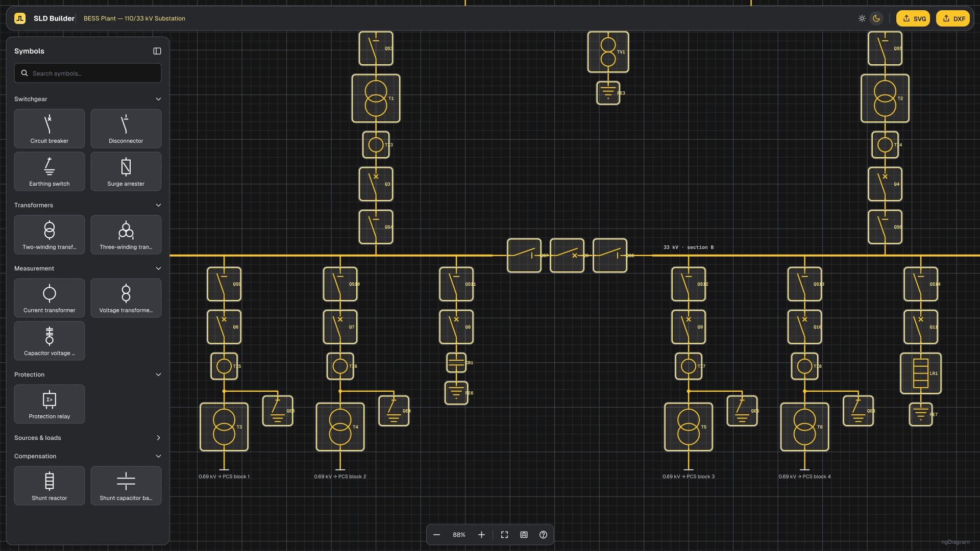Select the Shunt capacitor bank symbol
The height and width of the screenshot is (551, 980).
[126, 486]
